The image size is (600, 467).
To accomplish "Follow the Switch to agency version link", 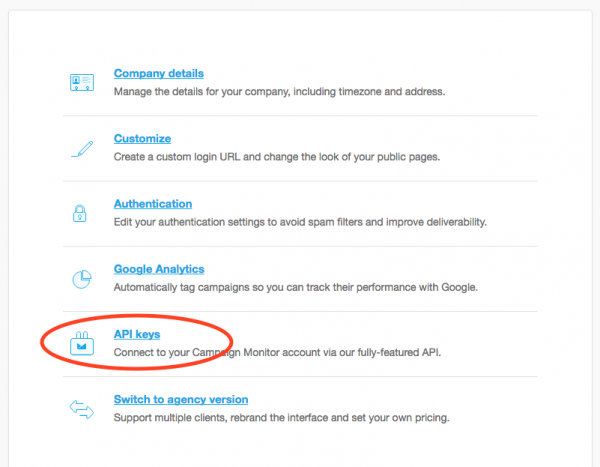I will click(181, 399).
